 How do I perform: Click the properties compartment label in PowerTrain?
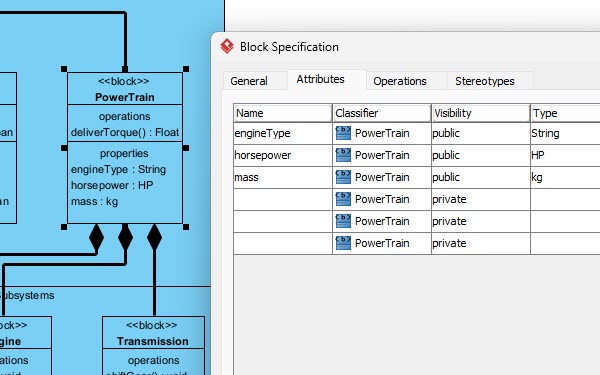124,153
